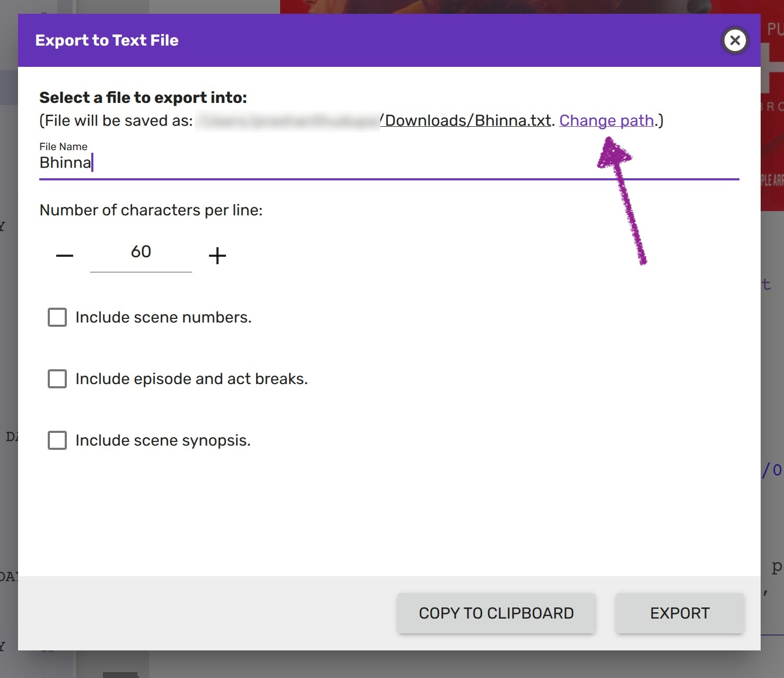784x678 pixels.
Task: Click the 'Select a file to export into:' heading
Action: coord(143,98)
